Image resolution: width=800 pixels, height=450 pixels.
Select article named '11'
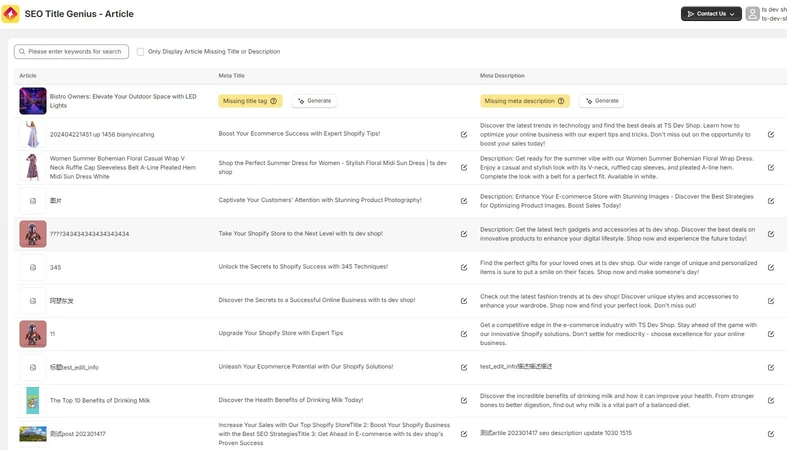point(53,334)
